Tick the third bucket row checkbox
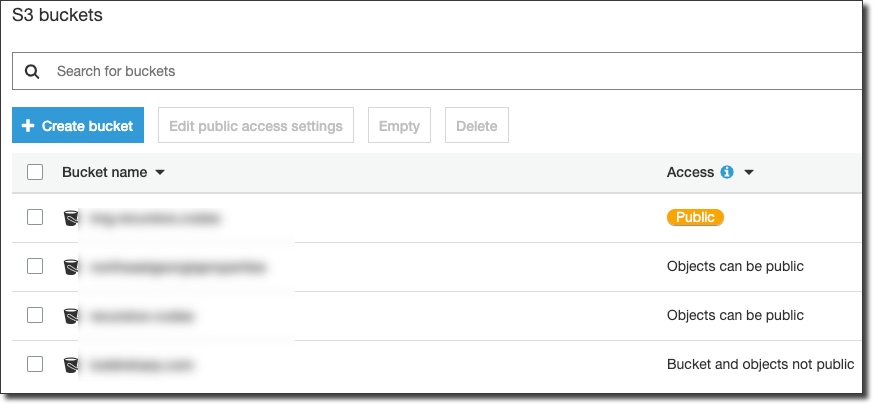The height and width of the screenshot is (404, 873). (35, 315)
